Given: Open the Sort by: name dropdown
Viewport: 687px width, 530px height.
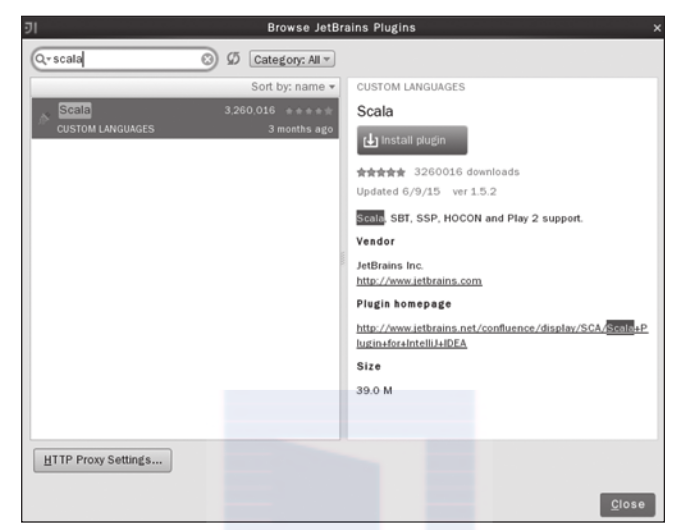Looking at the screenshot, I should pyautogui.click(x=293, y=87).
